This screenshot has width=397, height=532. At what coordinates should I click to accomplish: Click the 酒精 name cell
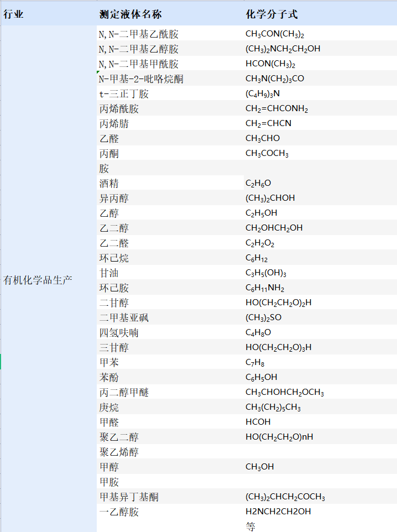(x=169, y=184)
